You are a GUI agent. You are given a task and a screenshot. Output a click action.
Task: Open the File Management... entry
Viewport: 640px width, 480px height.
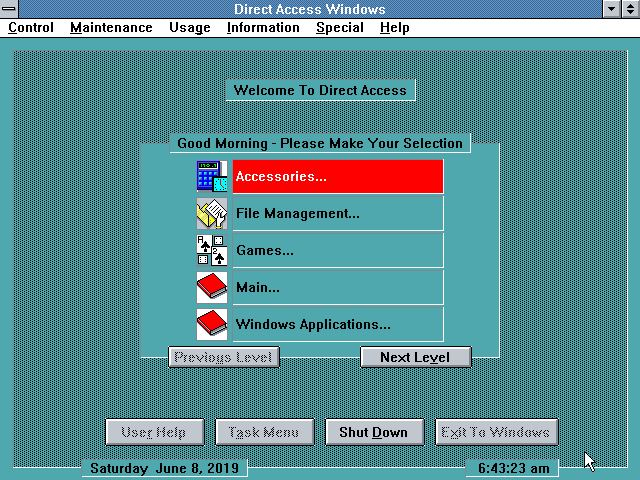click(x=338, y=213)
